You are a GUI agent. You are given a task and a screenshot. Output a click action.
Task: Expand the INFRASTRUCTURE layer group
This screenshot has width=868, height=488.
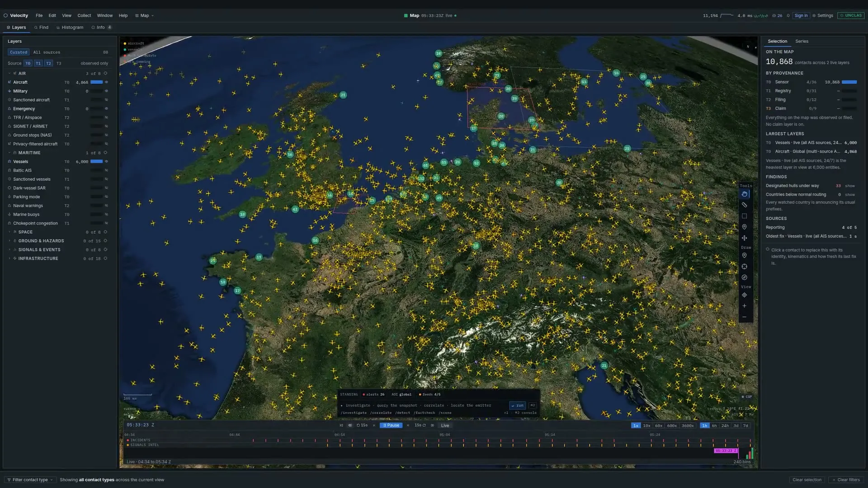click(x=9, y=258)
